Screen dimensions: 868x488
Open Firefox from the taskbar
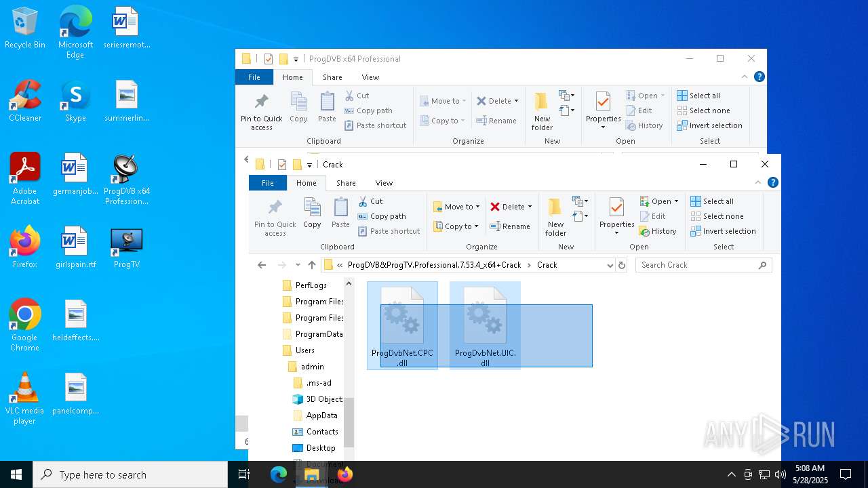pyautogui.click(x=345, y=474)
